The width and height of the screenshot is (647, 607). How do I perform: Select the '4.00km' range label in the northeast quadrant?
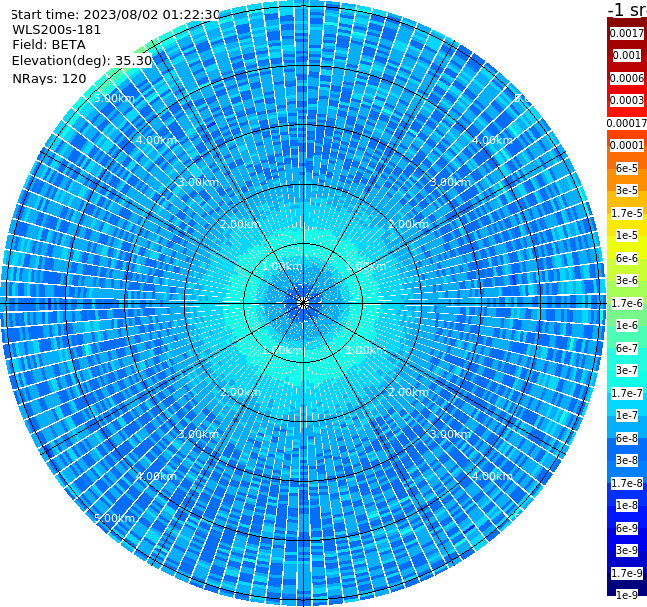pos(492,140)
